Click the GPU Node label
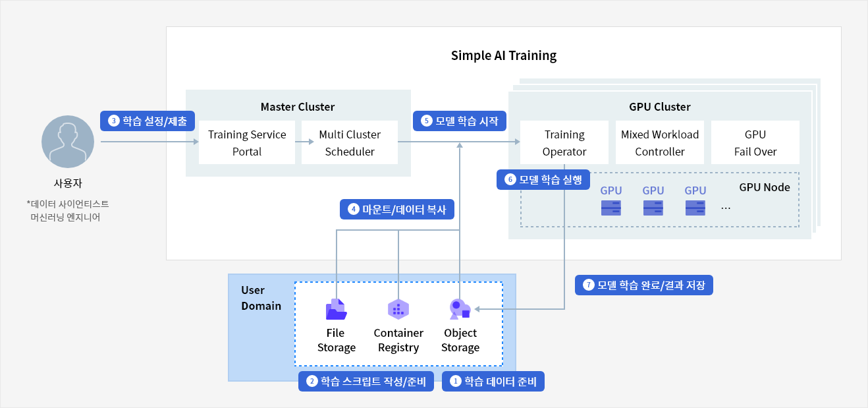The width and height of the screenshot is (868, 408). 765,187
